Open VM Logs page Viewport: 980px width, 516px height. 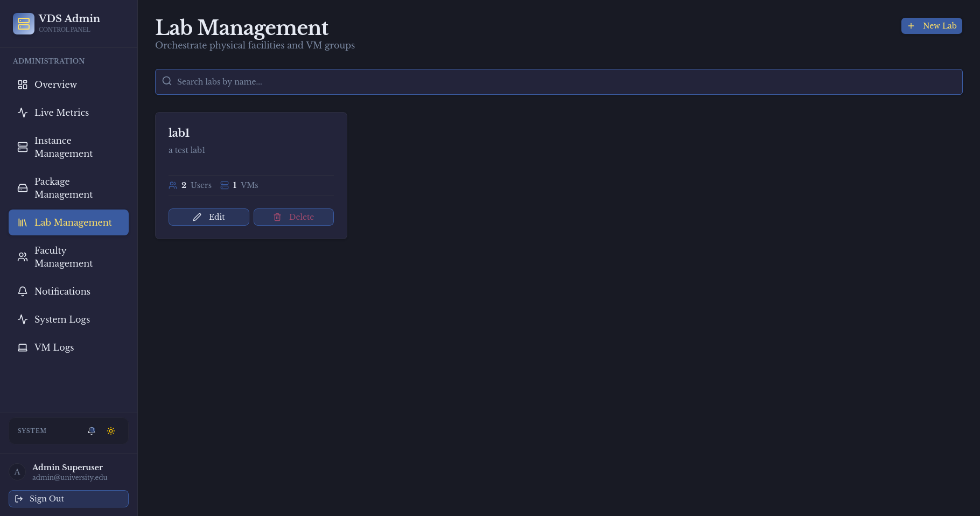pos(68,347)
